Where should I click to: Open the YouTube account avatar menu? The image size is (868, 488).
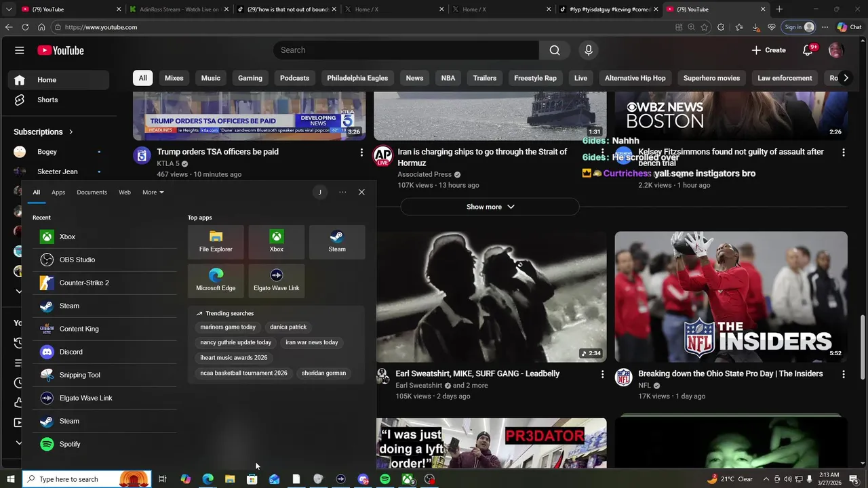pyautogui.click(x=835, y=50)
